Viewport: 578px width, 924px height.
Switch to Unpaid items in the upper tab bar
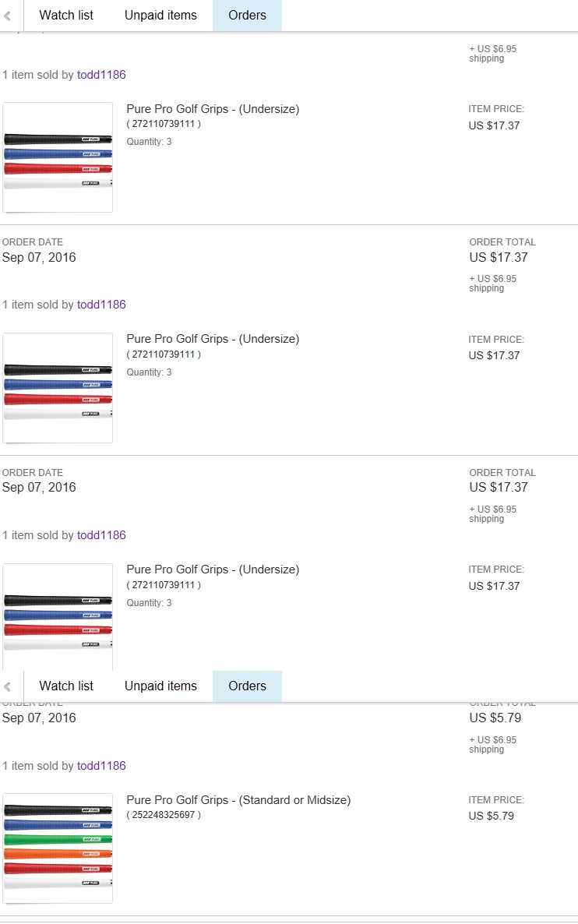[x=160, y=16]
